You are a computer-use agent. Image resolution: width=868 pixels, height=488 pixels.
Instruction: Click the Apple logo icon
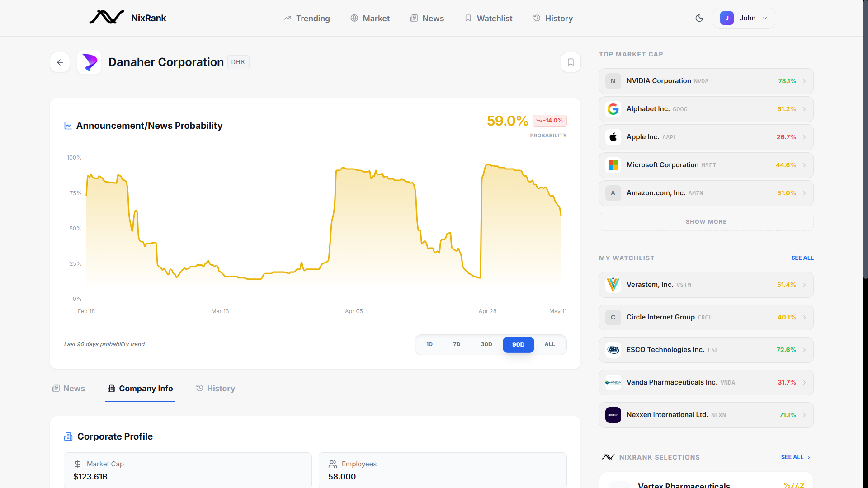(x=613, y=137)
